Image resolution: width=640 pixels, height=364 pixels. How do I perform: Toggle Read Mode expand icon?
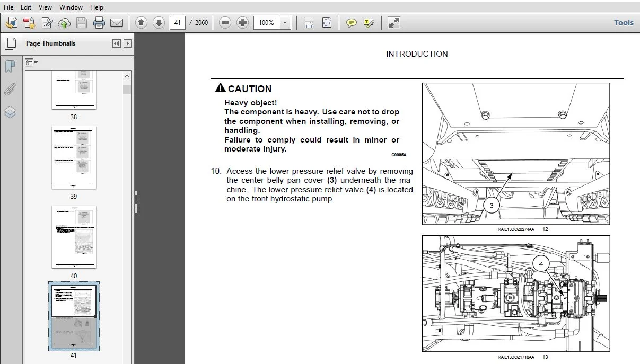[x=393, y=23]
